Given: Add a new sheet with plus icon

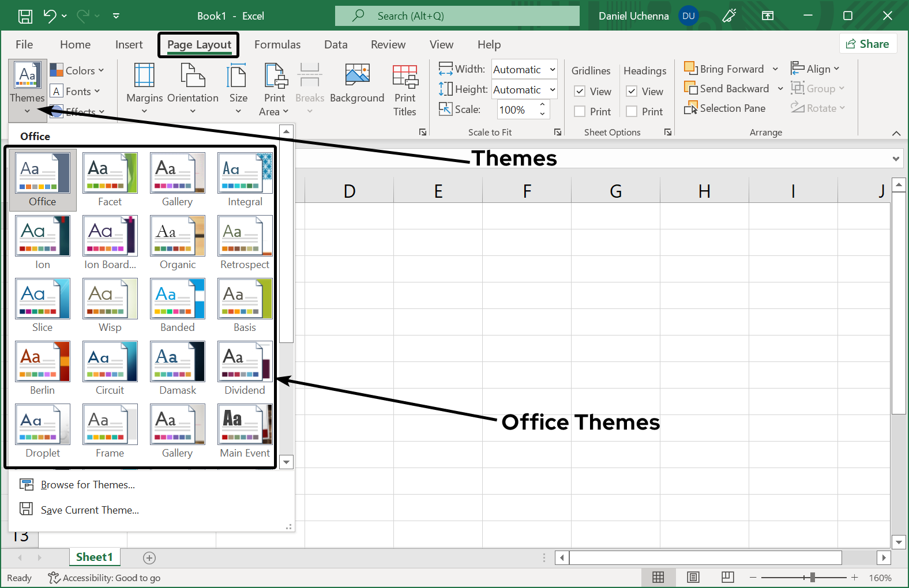Looking at the screenshot, I should coord(149,557).
